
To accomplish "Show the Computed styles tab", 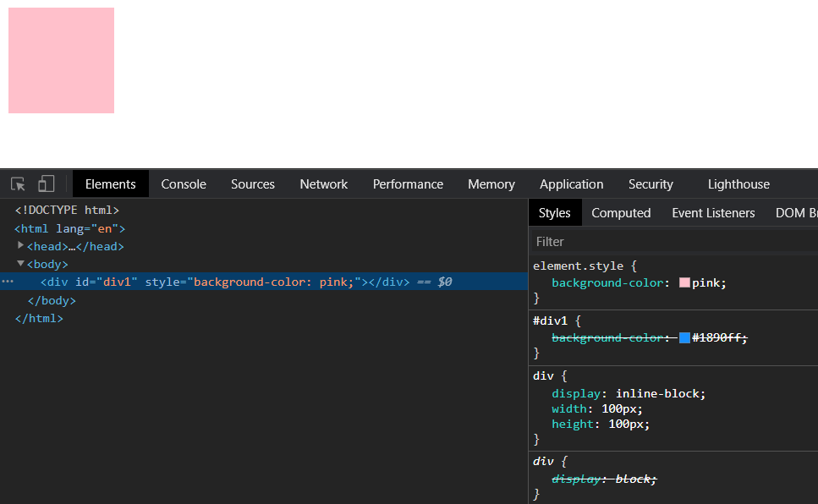I will [x=621, y=213].
